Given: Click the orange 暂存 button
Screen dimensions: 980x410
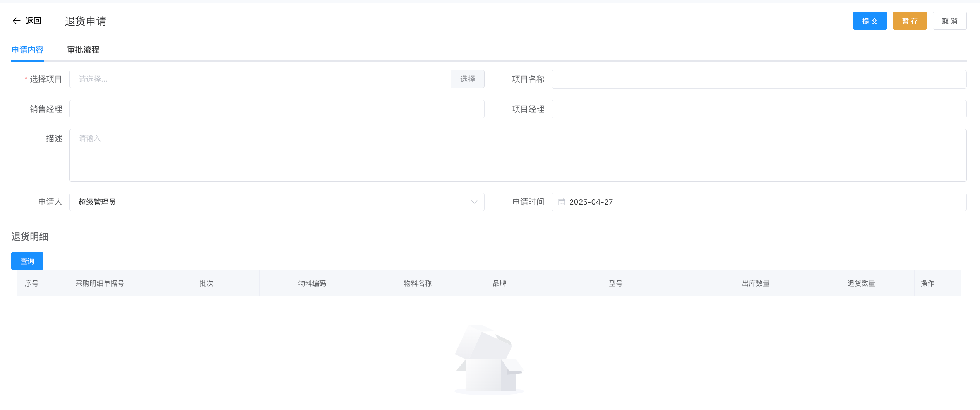Looking at the screenshot, I should (x=910, y=21).
